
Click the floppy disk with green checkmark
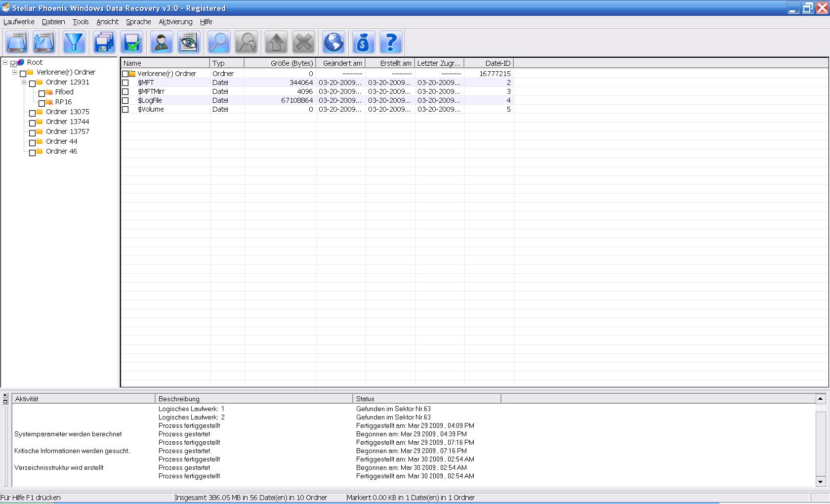[132, 42]
